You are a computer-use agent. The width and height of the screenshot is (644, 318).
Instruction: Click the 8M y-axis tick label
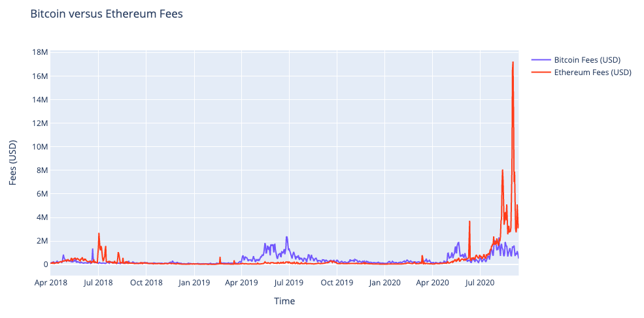pos(41,170)
